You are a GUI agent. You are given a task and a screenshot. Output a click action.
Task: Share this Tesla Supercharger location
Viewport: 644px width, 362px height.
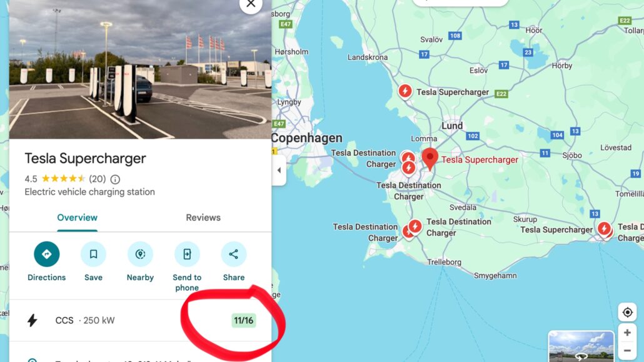pos(234,254)
